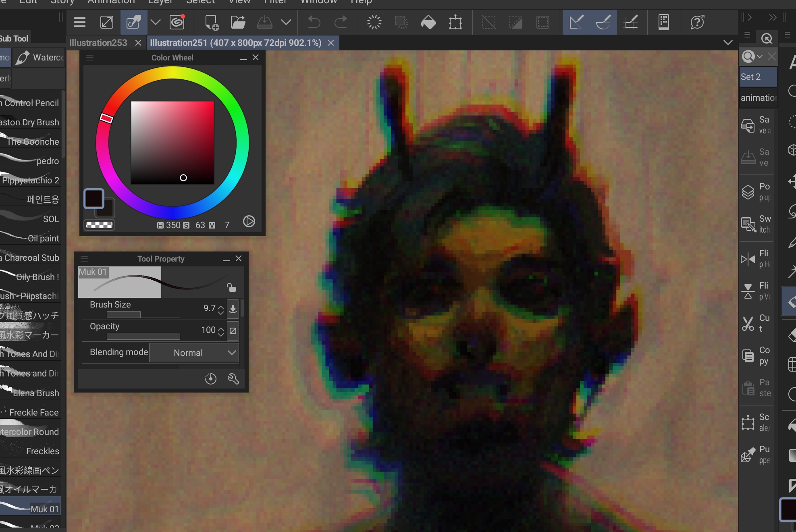The width and height of the screenshot is (796, 532).
Task: Click the Fill bucket icon in toolbar
Action: pos(428,22)
